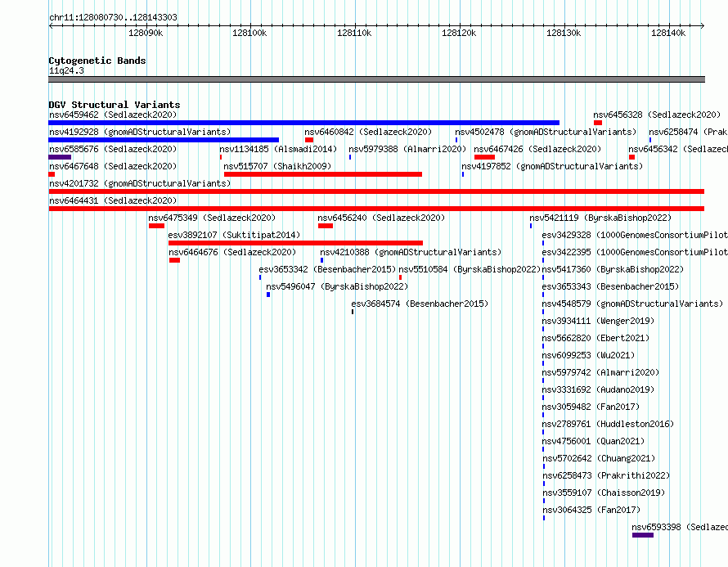Click the red nsv6460842 variant bar
Image resolution: width=728 pixels, height=567 pixels.
click(309, 140)
